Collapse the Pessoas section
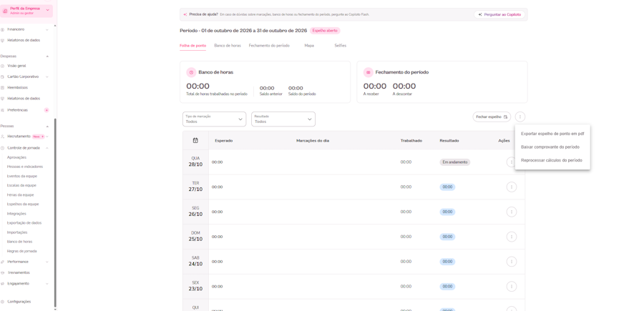Viewport: 644px width, 311px height. tap(47, 127)
